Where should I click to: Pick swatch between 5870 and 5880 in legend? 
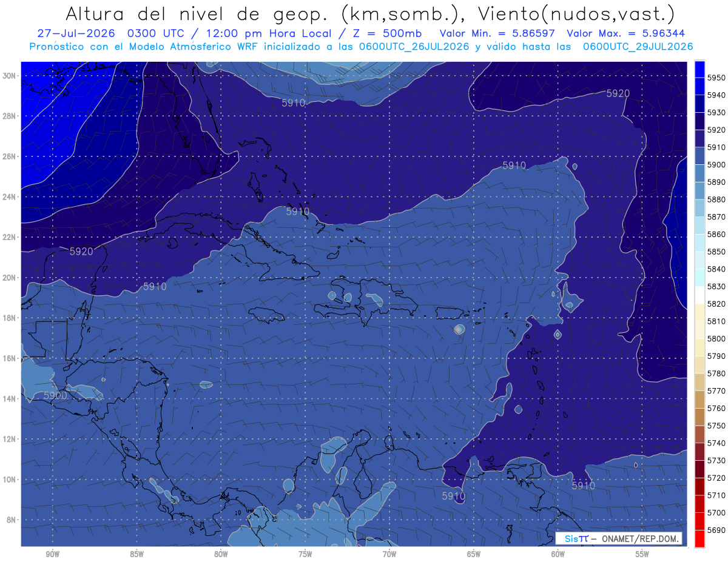pos(699,208)
